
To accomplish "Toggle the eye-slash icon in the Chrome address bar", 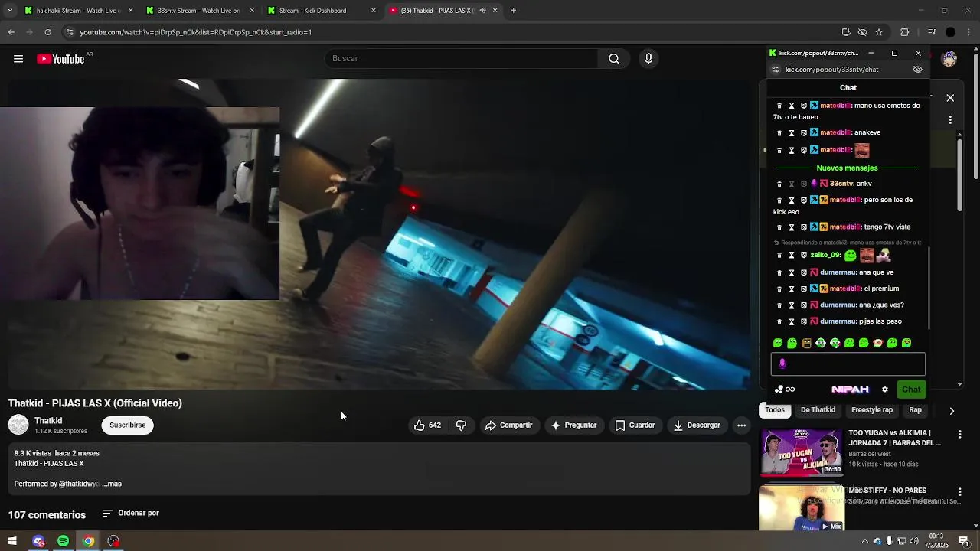I will point(862,32).
